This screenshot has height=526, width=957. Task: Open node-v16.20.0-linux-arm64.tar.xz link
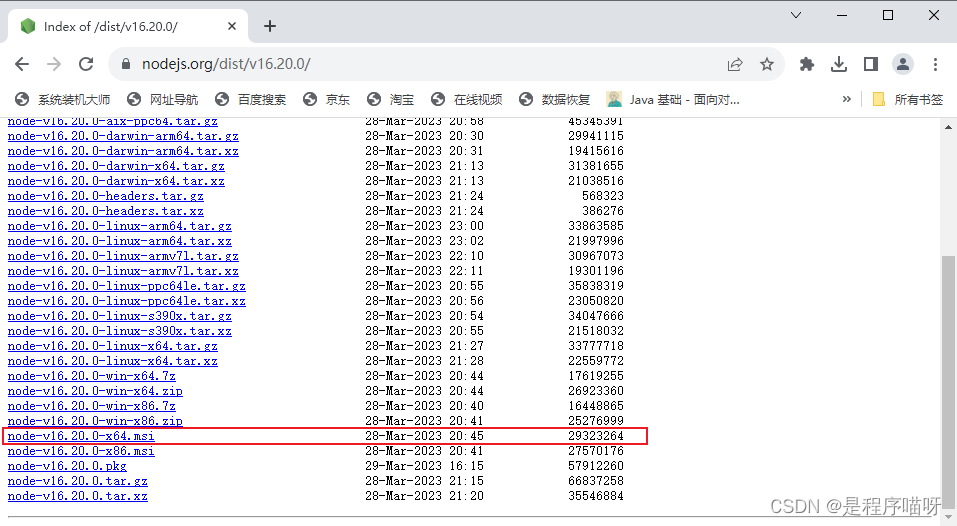click(x=120, y=241)
